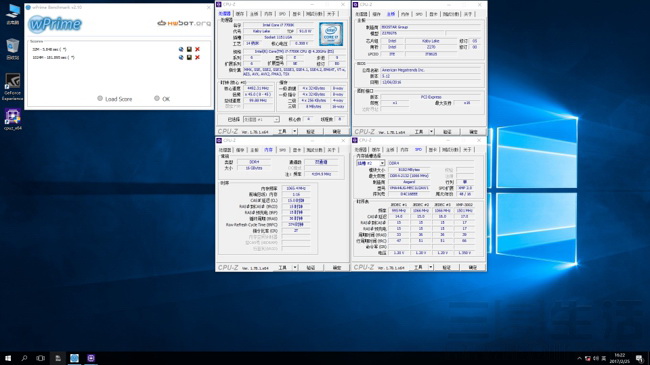Delete the 1024M score using red X

[x=197, y=57]
